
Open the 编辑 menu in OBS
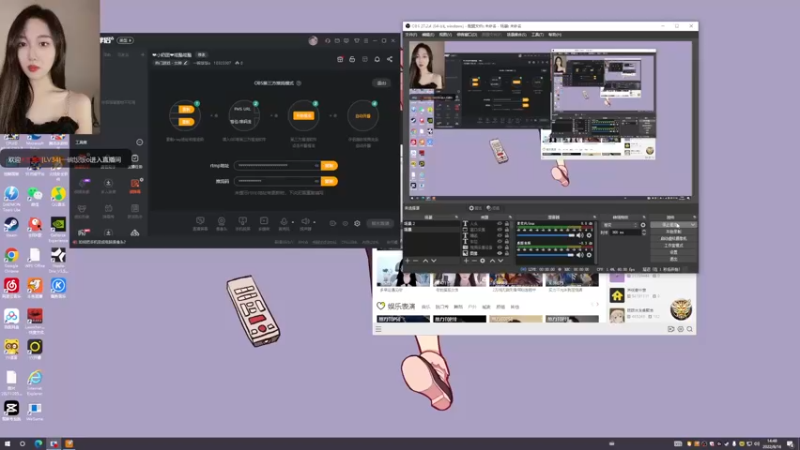[428, 35]
